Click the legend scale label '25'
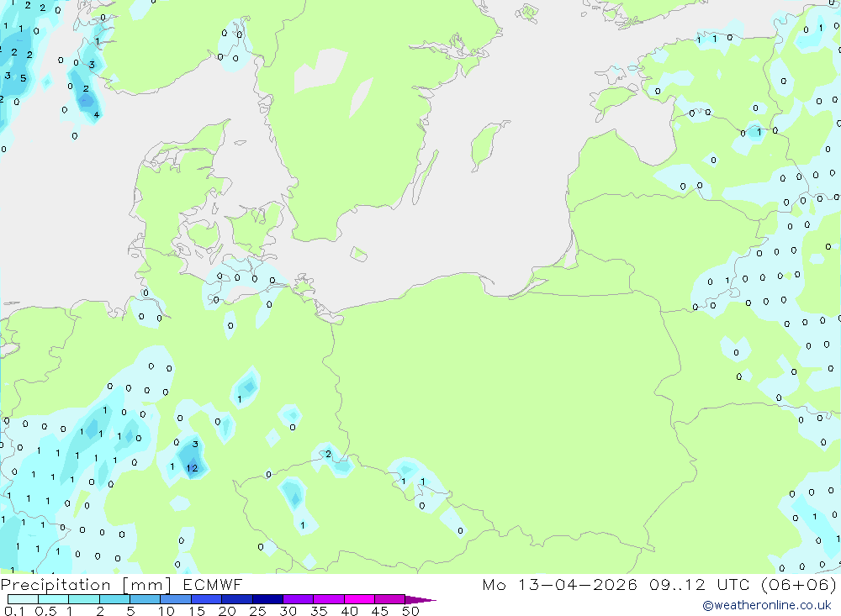The height and width of the screenshot is (616, 841). click(x=258, y=611)
